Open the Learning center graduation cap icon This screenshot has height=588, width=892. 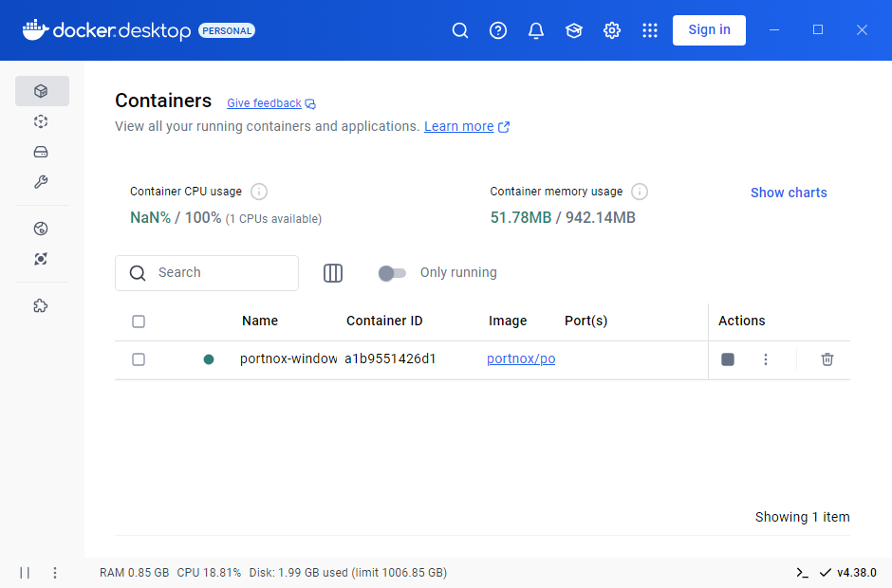click(574, 30)
